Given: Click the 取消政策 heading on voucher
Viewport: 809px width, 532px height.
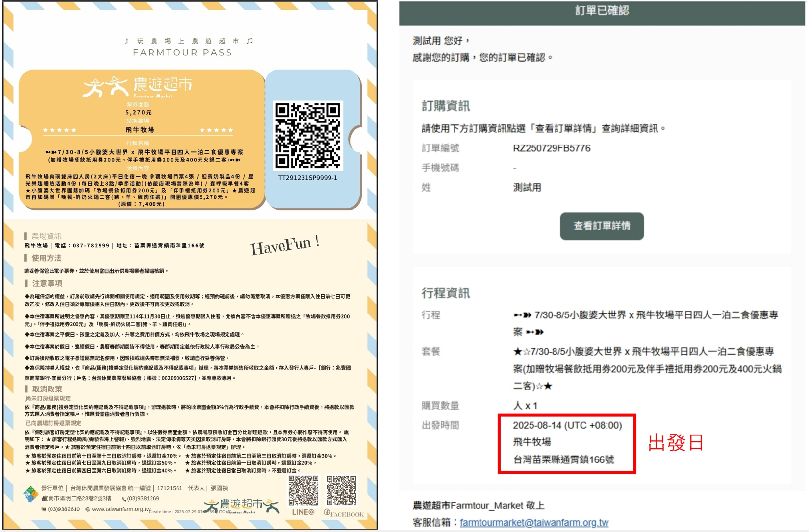Looking at the screenshot, I should 47,389.
